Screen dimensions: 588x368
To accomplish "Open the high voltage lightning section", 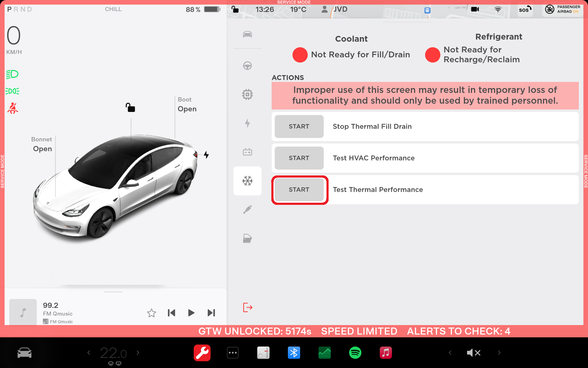I will pyautogui.click(x=247, y=123).
